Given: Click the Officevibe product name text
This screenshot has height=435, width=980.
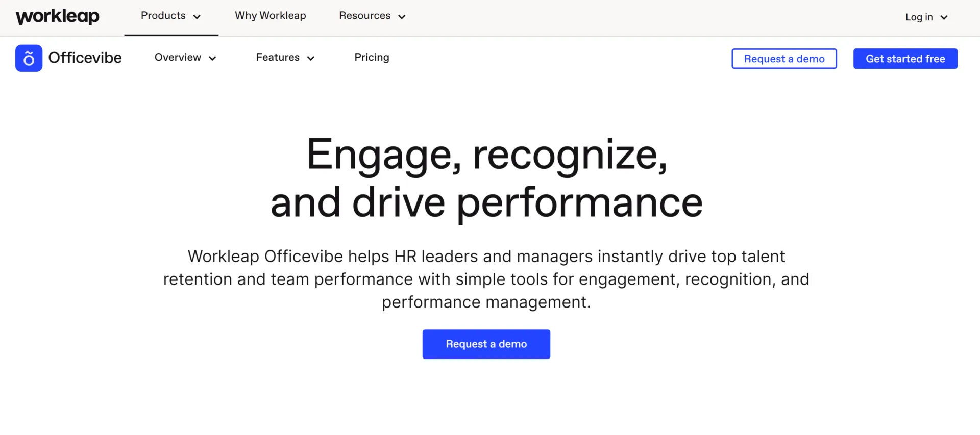Looking at the screenshot, I should [x=85, y=58].
